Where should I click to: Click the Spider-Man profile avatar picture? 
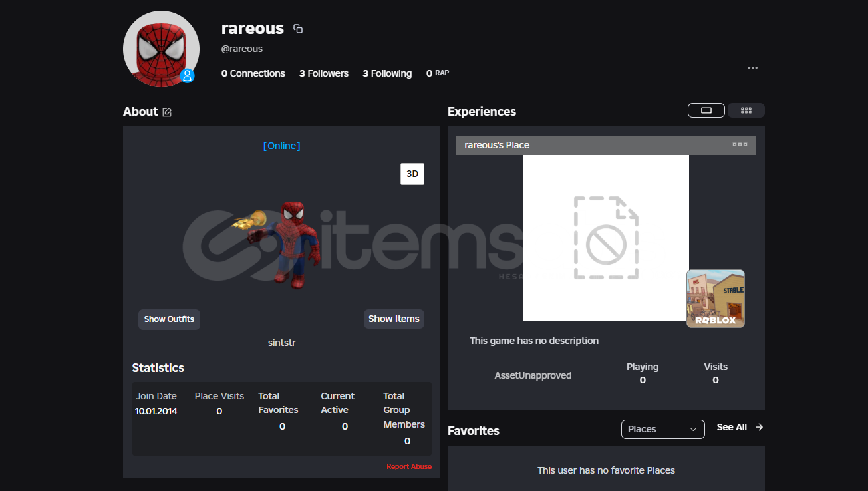pos(161,49)
